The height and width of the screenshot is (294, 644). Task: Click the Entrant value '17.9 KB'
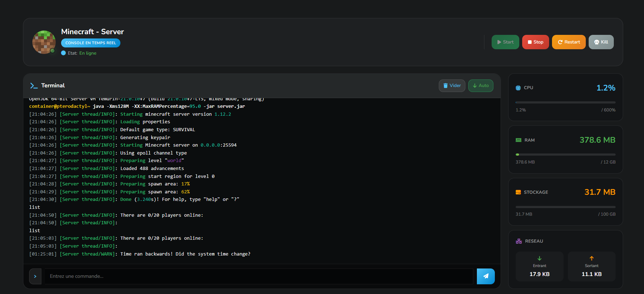(x=539, y=274)
